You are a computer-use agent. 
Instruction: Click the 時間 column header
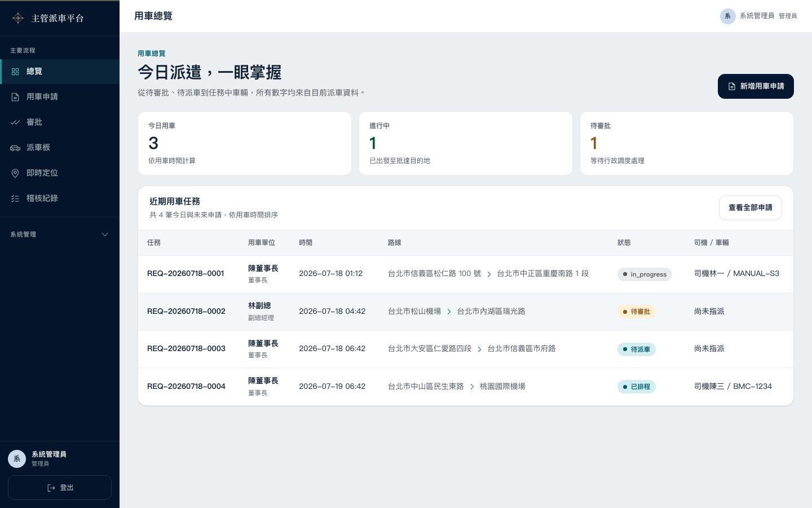306,243
